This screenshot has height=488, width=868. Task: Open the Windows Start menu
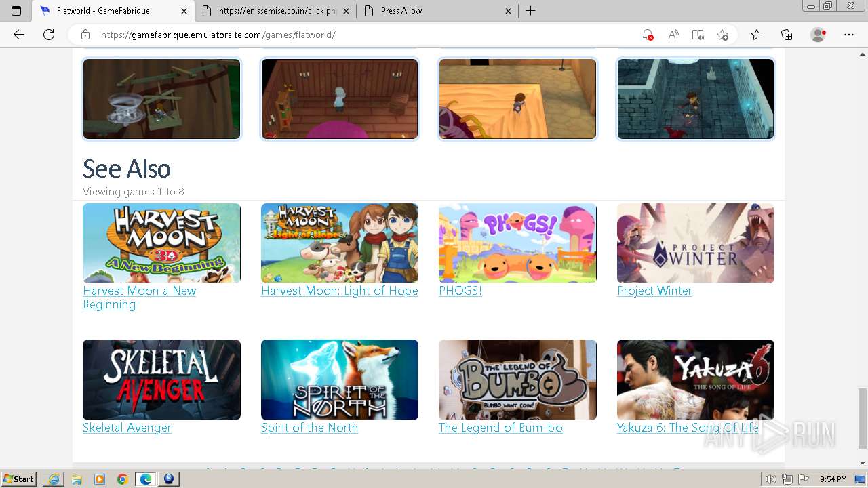point(19,479)
